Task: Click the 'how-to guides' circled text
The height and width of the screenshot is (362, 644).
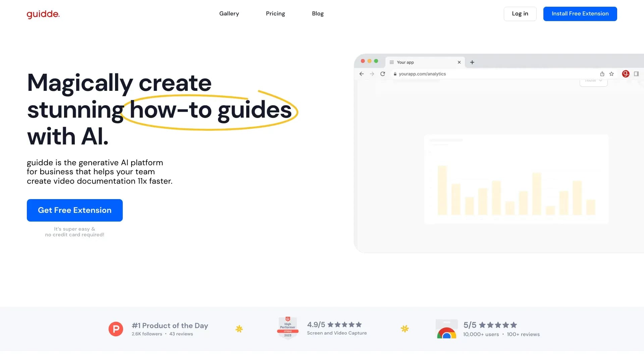Action: coord(211,110)
